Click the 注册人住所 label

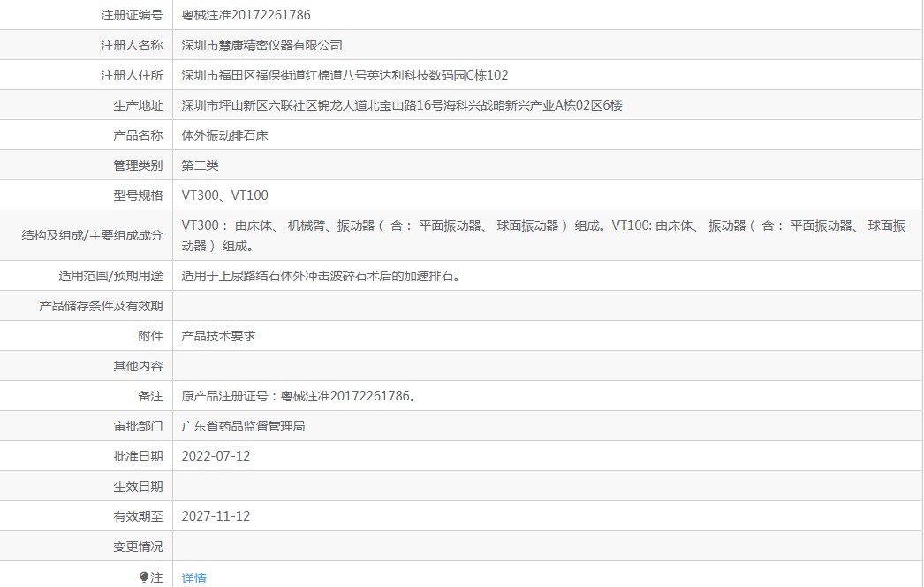pos(132,75)
